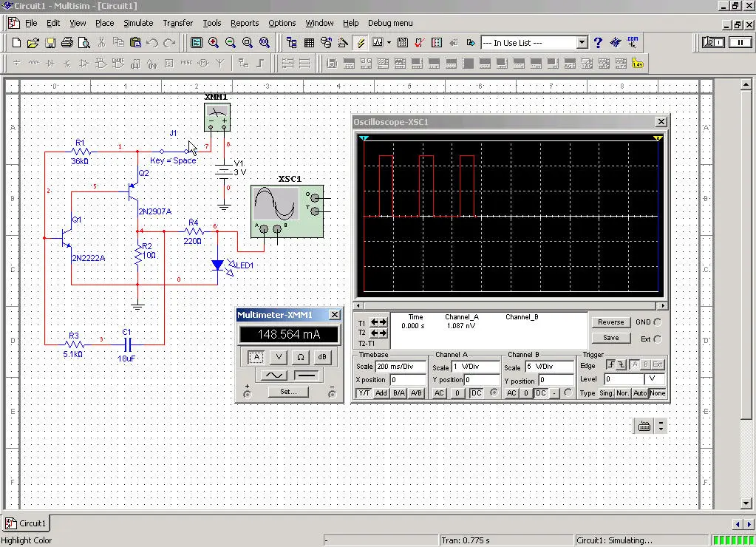The height and width of the screenshot is (547, 756).
Task: Click the oscilloscope Reverse button
Action: pyautogui.click(x=611, y=322)
